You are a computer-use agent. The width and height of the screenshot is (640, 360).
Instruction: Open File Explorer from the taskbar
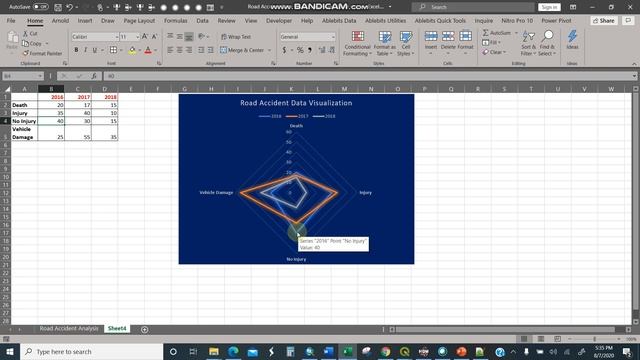213,351
